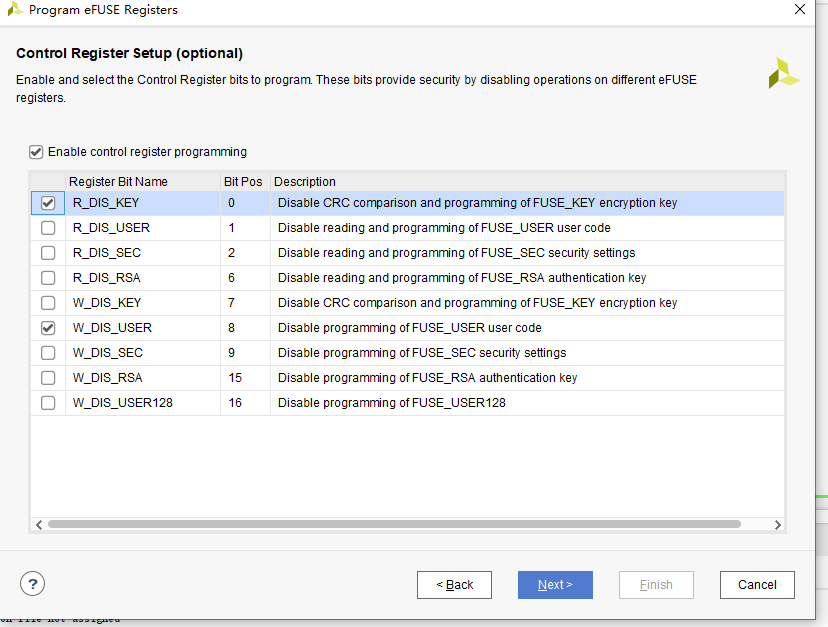
Task: Select the R_DIS_RSA register name cell
Action: coord(143,278)
